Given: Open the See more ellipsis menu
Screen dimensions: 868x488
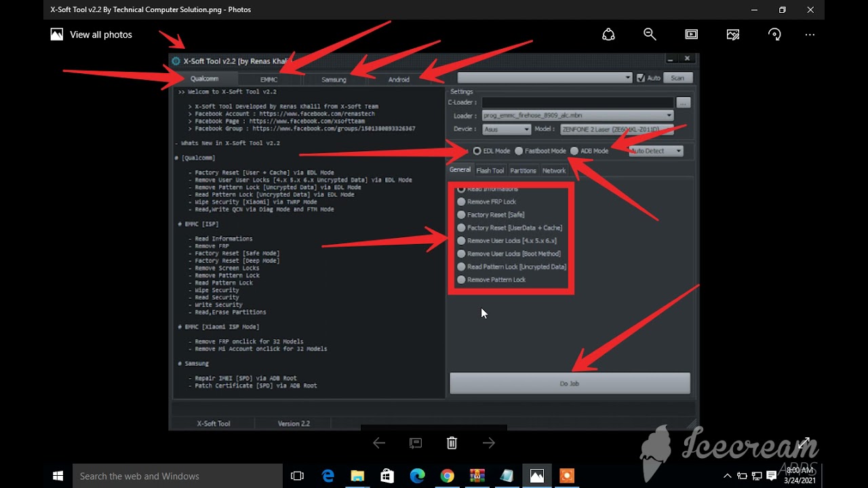Looking at the screenshot, I should click(810, 35).
